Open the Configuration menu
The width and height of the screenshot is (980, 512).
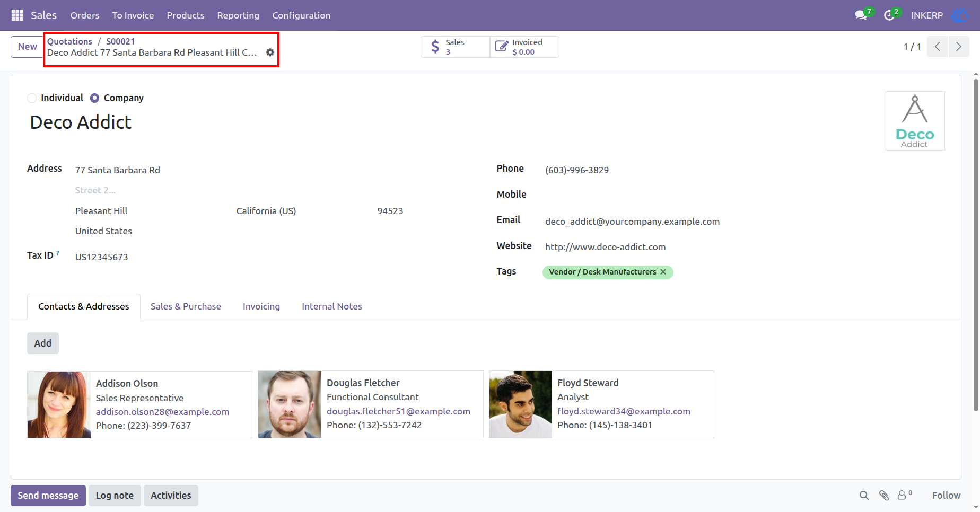click(301, 15)
